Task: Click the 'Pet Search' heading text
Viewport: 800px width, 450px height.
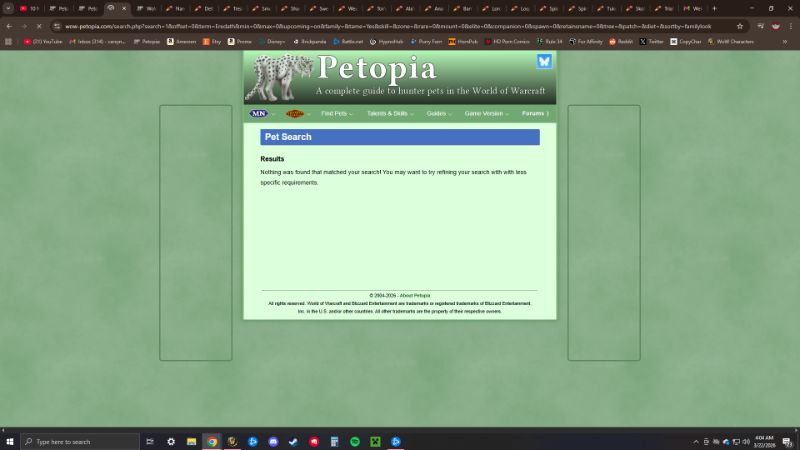Action: pos(288,137)
